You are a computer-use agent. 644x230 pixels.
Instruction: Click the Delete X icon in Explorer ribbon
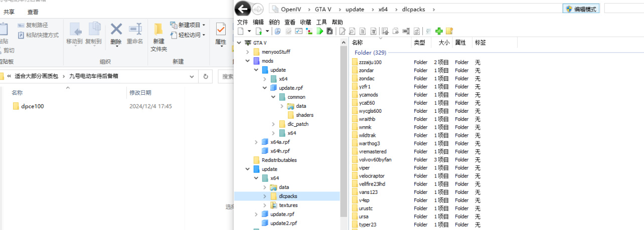(116, 29)
